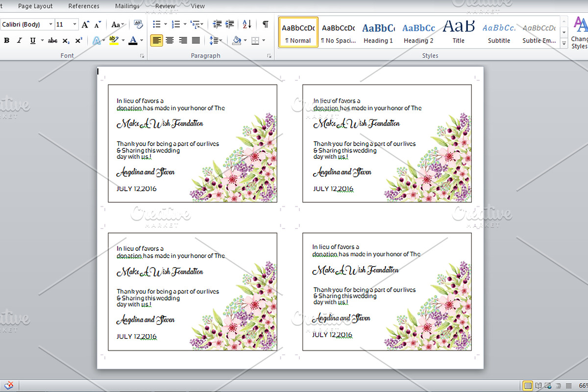Switch to Web Layout view

point(548,386)
